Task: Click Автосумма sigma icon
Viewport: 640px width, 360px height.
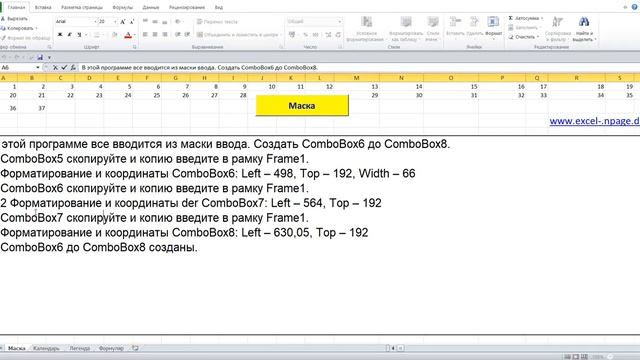Action: [x=511, y=18]
